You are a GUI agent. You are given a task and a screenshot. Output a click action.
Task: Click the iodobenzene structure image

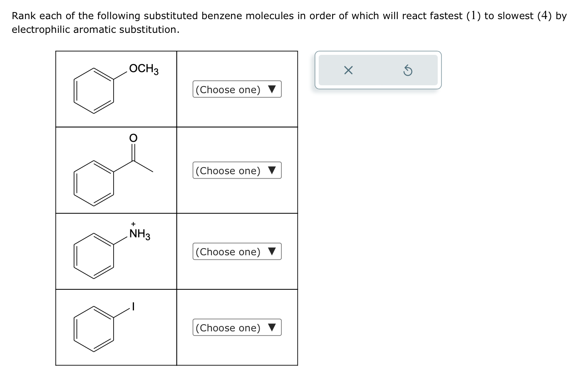[101, 326]
